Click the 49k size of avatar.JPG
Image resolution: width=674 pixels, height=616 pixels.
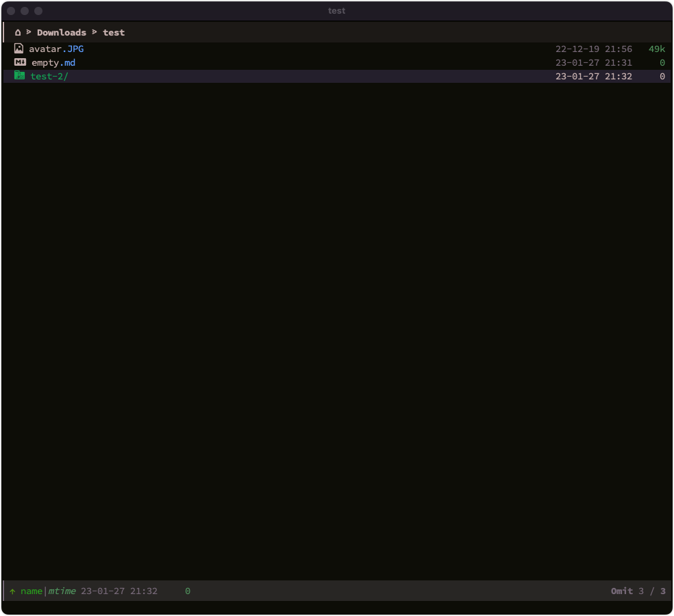point(657,49)
